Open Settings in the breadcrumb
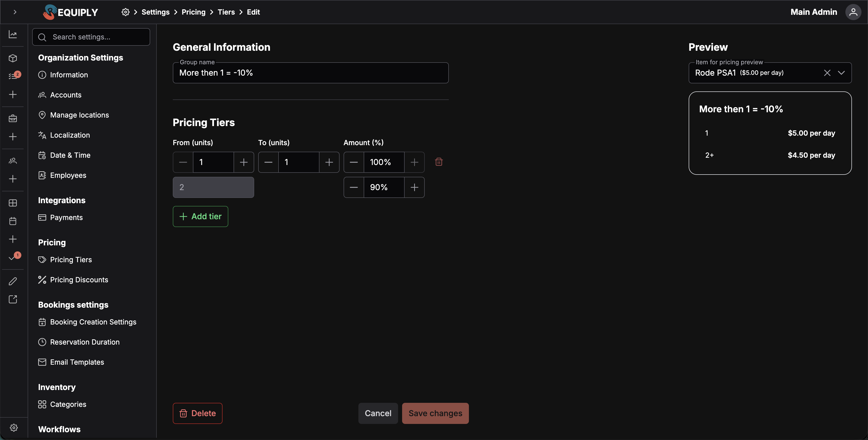 click(155, 12)
